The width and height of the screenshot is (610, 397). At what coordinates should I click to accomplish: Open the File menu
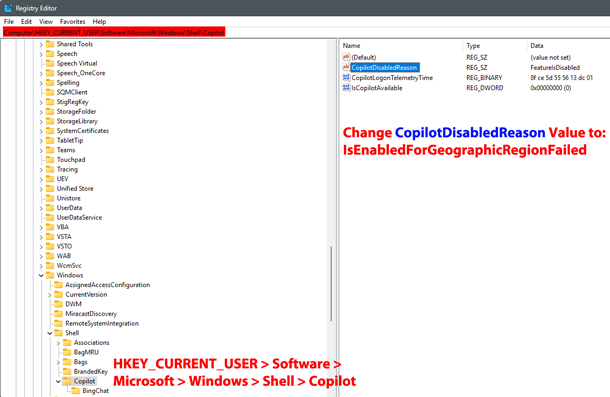9,22
